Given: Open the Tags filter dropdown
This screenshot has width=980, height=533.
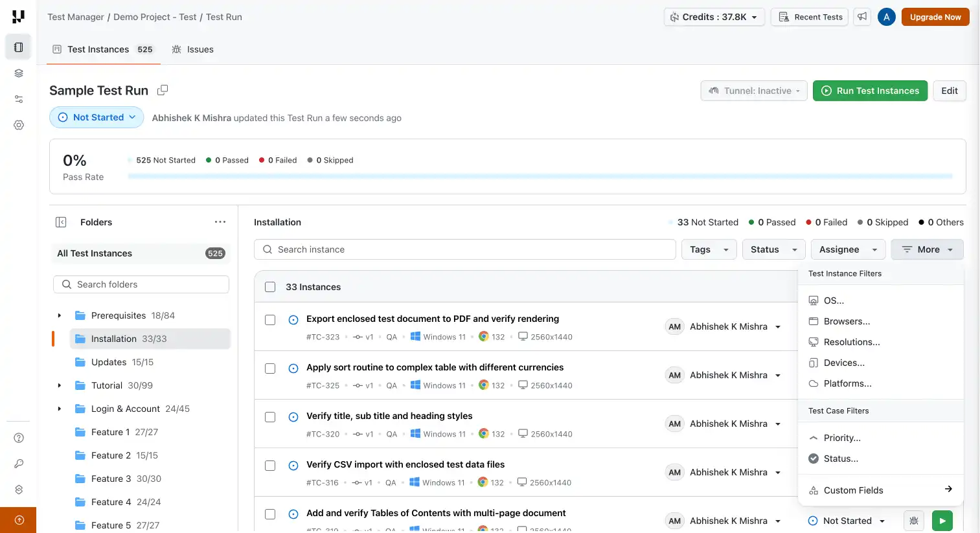Looking at the screenshot, I should point(709,249).
